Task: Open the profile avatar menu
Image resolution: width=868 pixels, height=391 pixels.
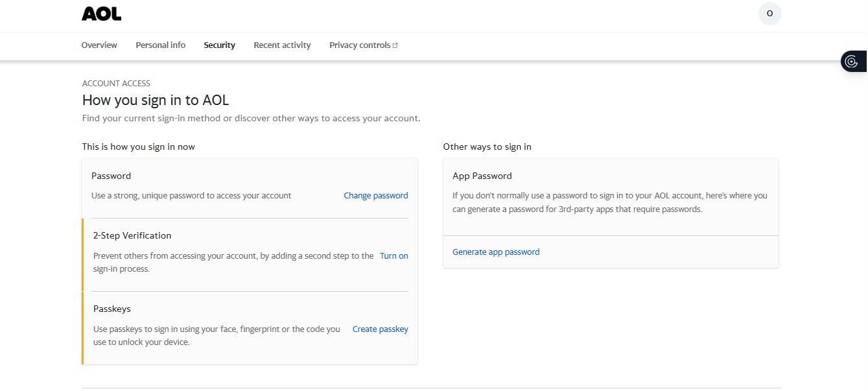Action: [769, 13]
